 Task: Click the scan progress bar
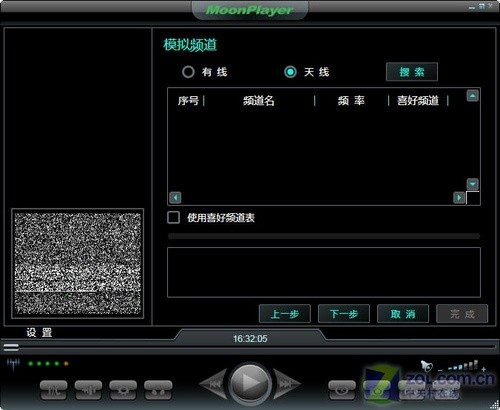tap(324, 236)
